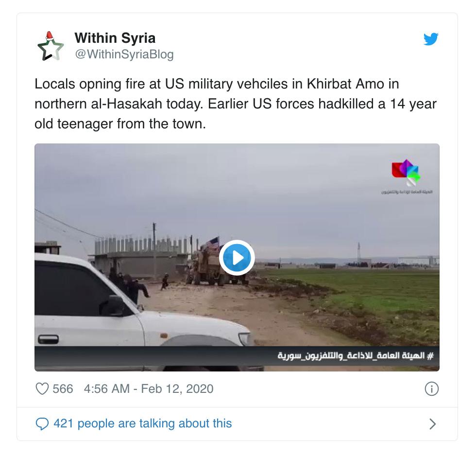This screenshot has height=459, width=476.
Task: Click the Within Syria display name
Action: tap(115, 38)
